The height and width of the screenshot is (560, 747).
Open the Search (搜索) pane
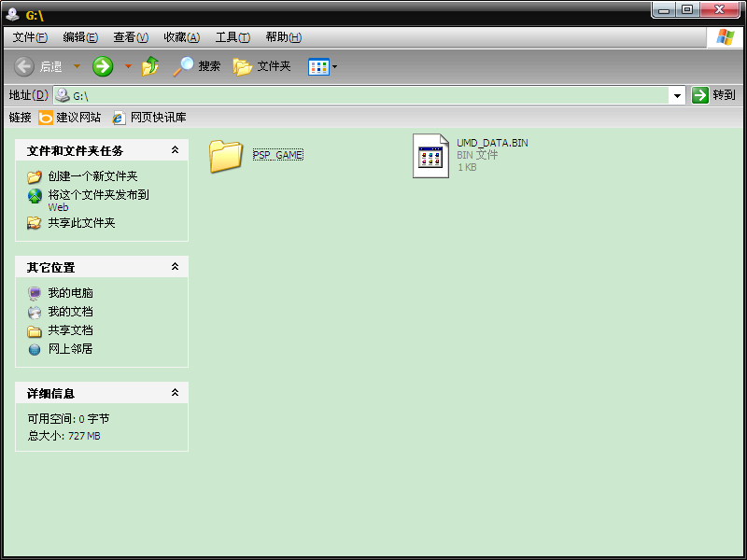(x=197, y=66)
